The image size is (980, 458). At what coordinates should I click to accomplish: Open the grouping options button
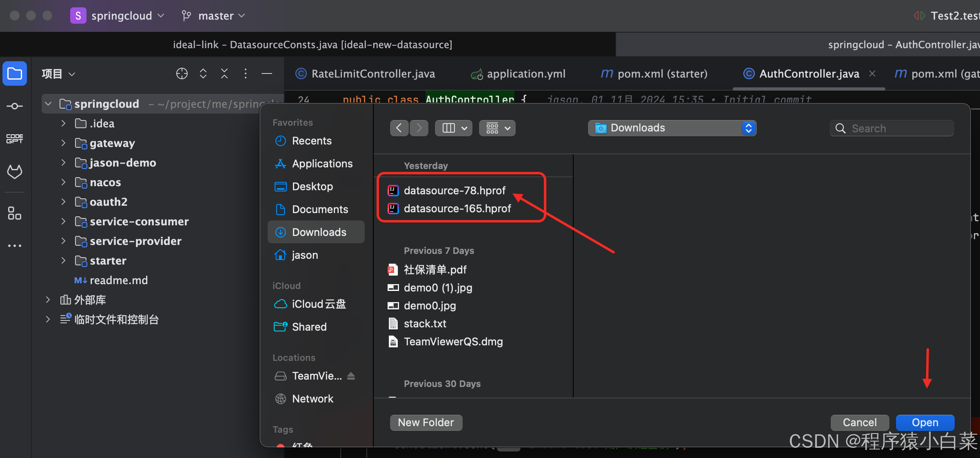[x=497, y=128]
